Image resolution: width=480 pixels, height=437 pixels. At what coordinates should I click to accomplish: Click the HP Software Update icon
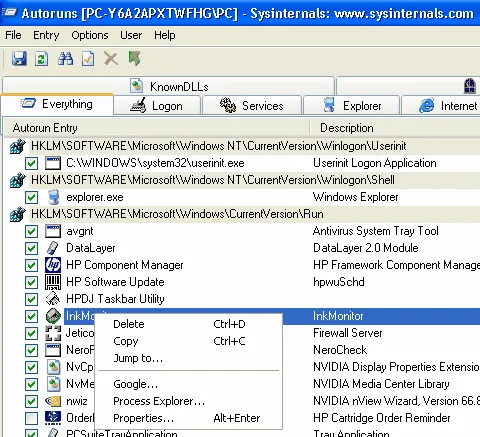53,282
